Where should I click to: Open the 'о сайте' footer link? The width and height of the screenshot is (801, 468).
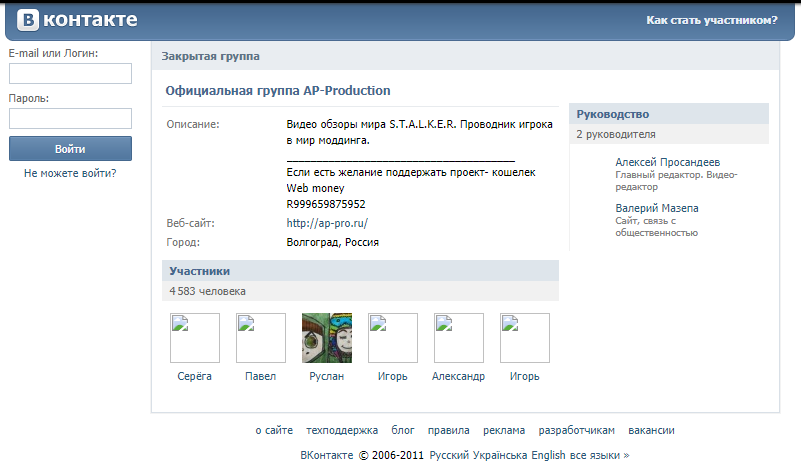[x=274, y=430]
